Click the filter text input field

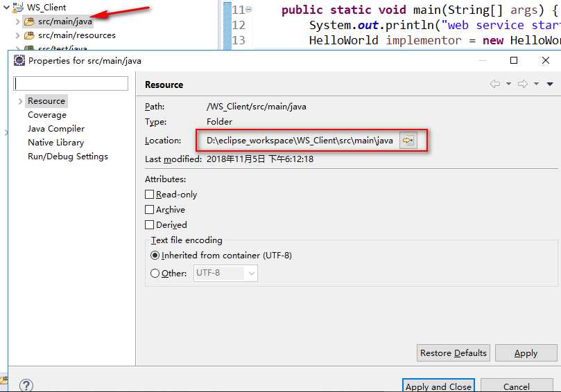point(71,83)
